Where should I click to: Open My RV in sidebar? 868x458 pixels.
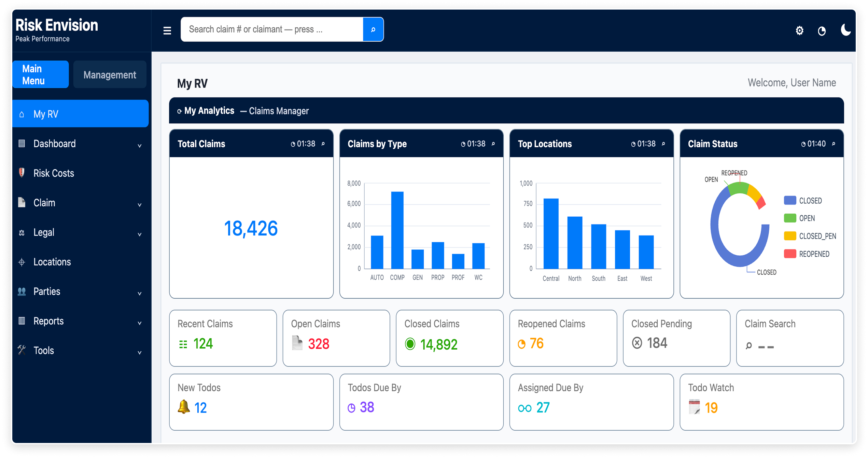80,114
